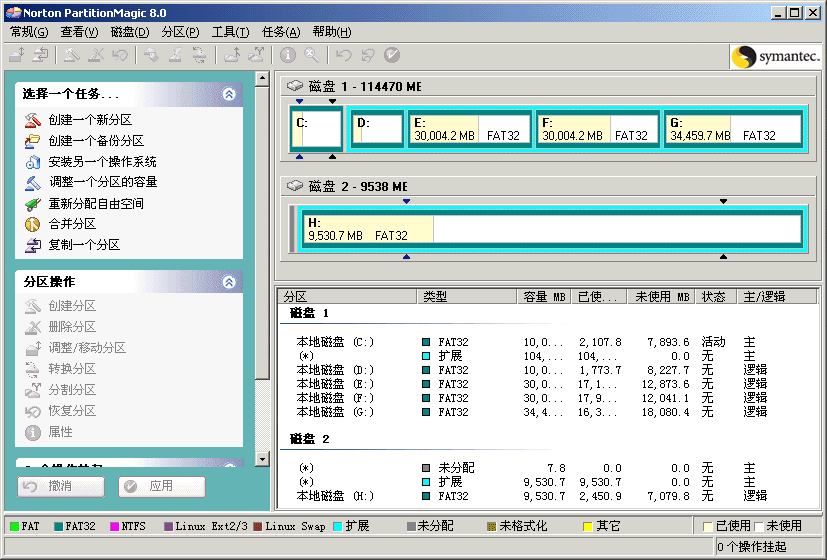Click the Undelete partition toolbar icon
The image size is (827, 560).
(x=120, y=55)
